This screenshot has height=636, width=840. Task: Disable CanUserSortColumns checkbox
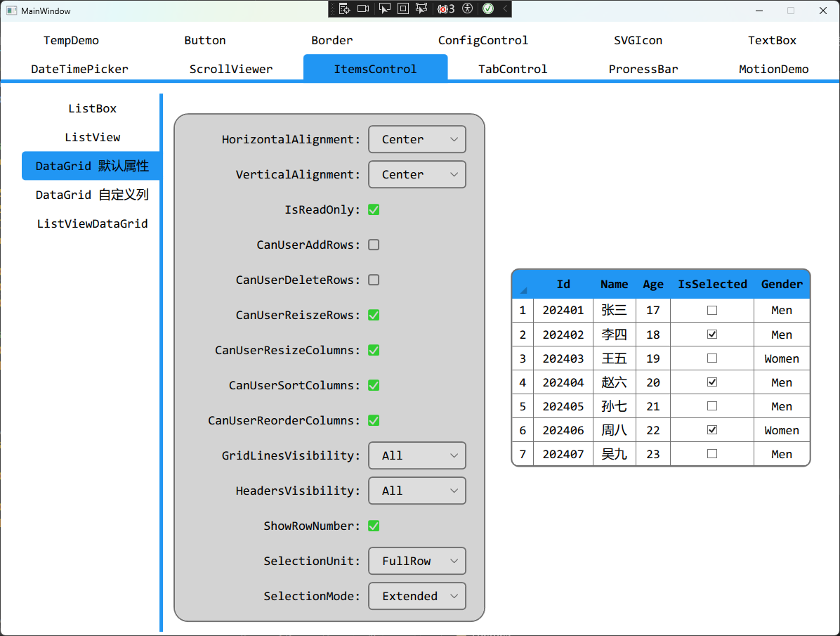(374, 386)
